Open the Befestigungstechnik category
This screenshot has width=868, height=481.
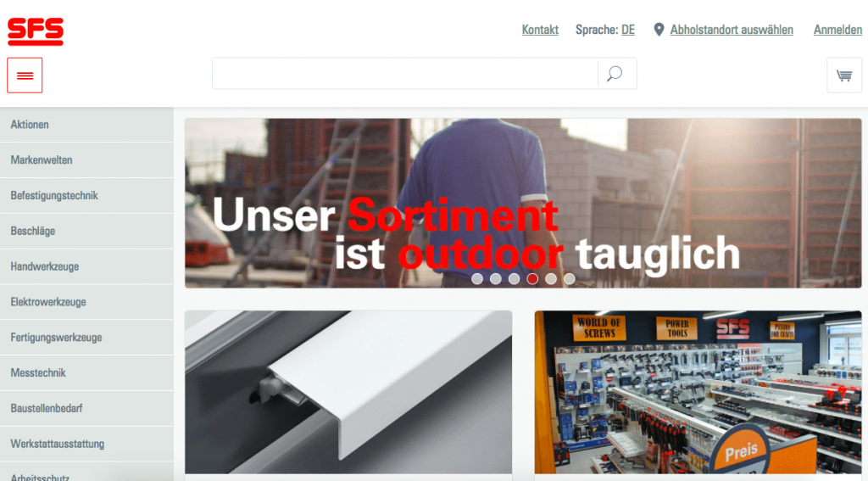pos(87,196)
